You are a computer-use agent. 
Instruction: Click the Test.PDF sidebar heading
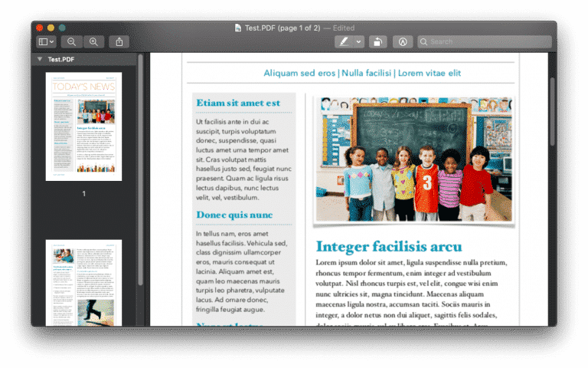61,59
